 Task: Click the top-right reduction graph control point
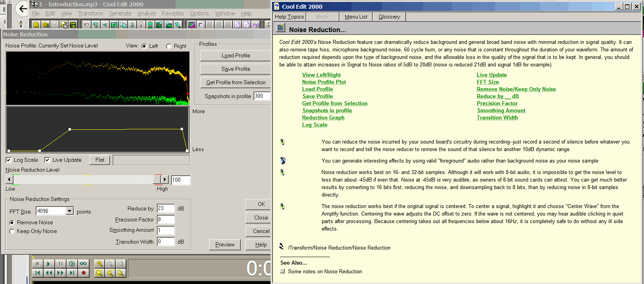182,129
